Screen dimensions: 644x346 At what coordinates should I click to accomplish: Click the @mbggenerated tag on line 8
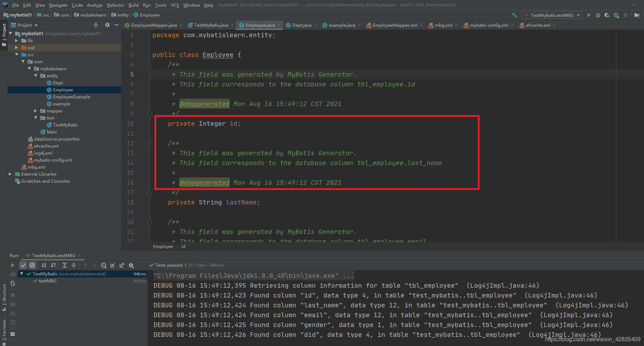204,104
